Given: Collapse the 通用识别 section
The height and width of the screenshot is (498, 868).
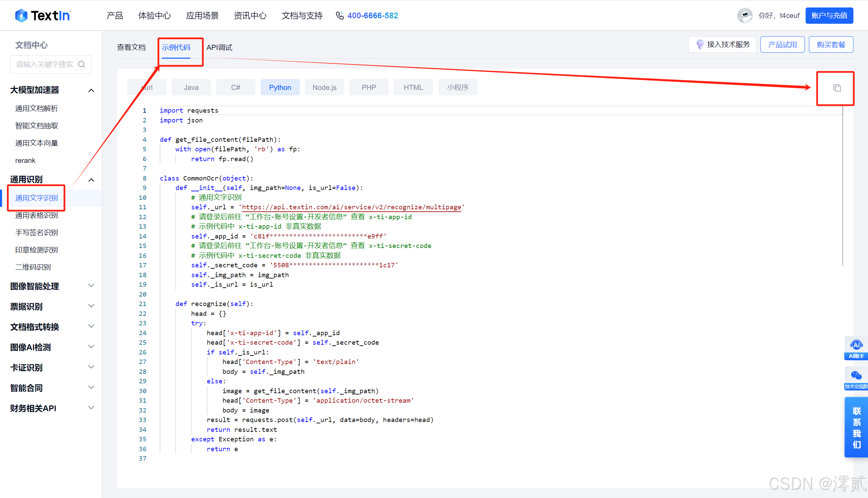Looking at the screenshot, I should click(91, 180).
